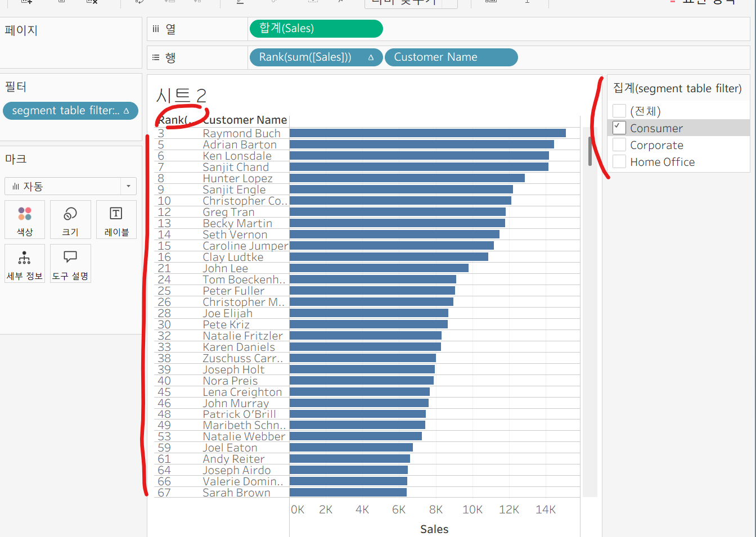756x537 pixels.
Task: Select the segment table filter pill
Action: click(x=70, y=111)
